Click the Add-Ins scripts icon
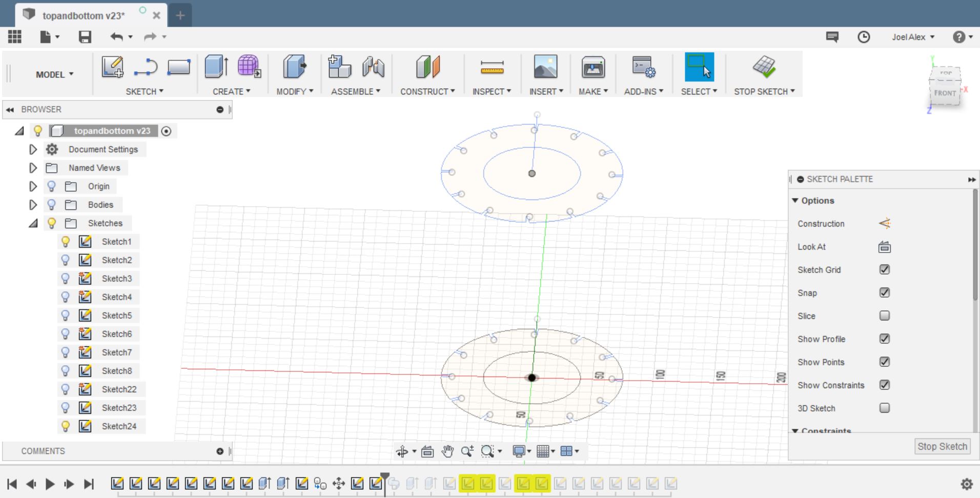980x498 pixels. coord(644,67)
